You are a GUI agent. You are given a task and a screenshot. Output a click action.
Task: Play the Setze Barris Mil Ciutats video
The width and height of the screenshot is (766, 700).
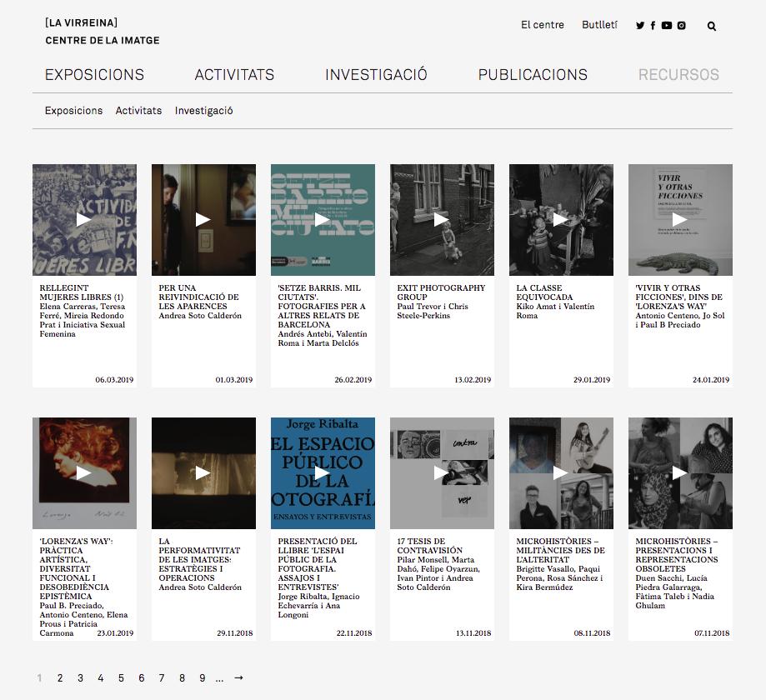323,220
